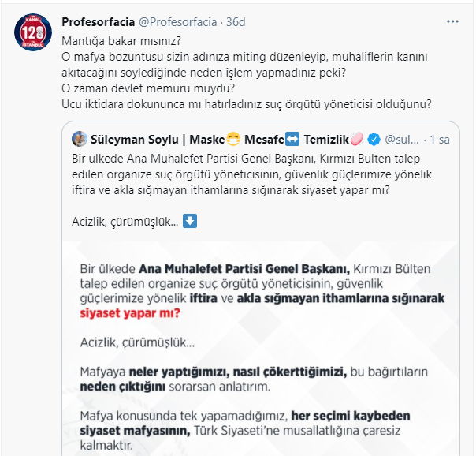Click the 'Mantığa bakar mısınız?' tweet text

(120, 39)
